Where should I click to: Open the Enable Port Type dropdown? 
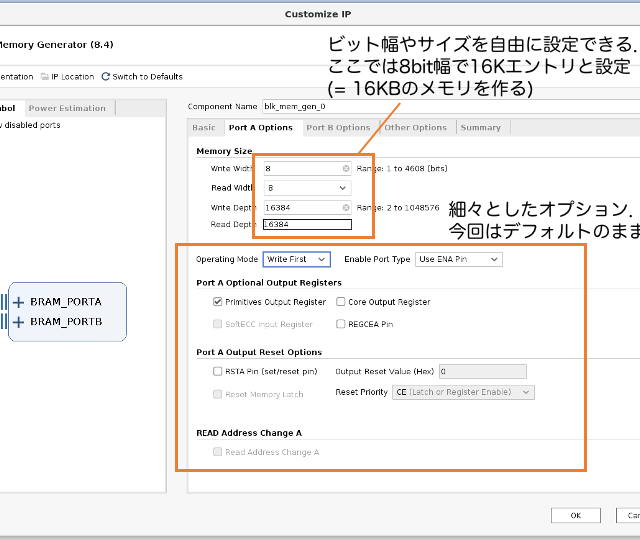(458, 259)
